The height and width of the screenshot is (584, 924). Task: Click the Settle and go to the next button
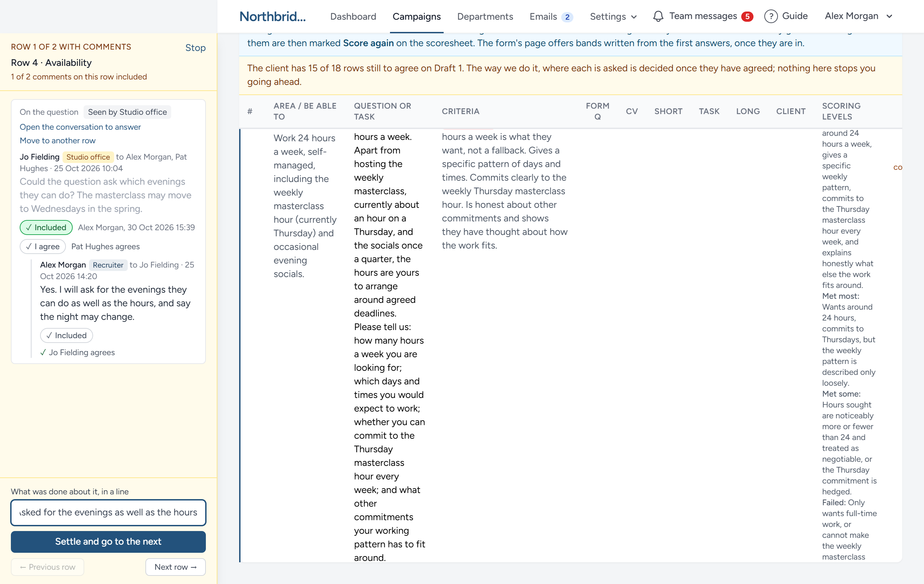coord(108,542)
